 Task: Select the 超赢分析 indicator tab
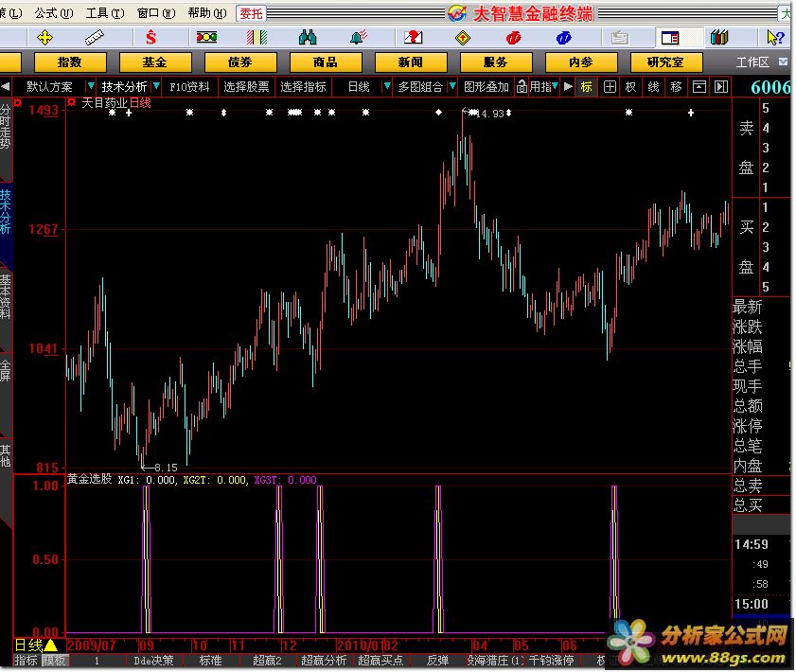pyautogui.click(x=324, y=661)
